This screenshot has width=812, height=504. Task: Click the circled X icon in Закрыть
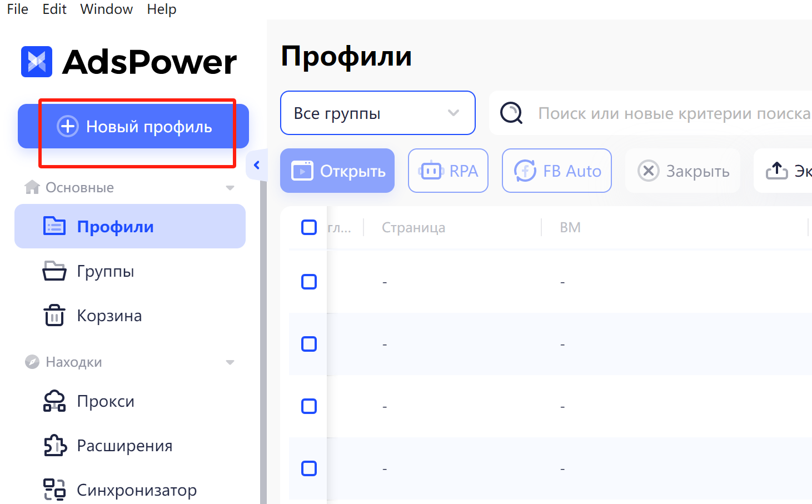point(648,171)
